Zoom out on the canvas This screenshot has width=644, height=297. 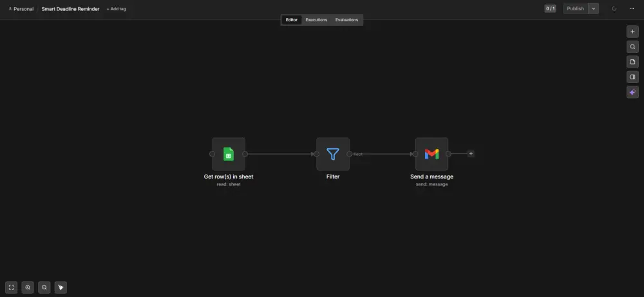tap(44, 287)
